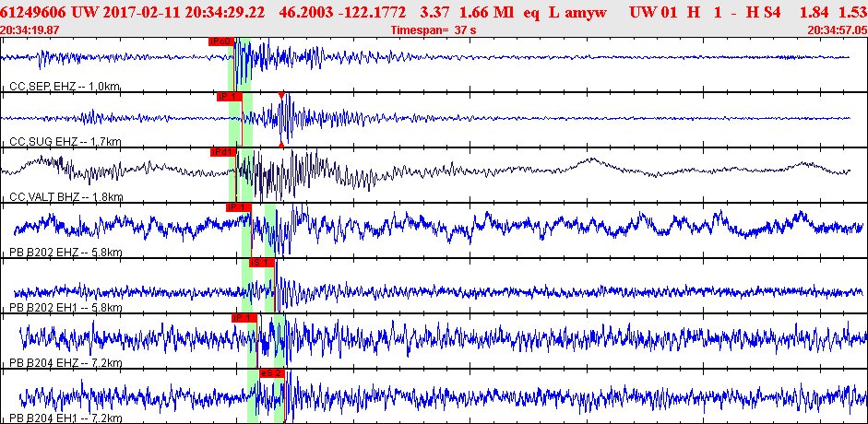Image resolution: width=868 pixels, height=424 pixels.
Task: Select the iP 1 pick flag on CC.SUG
Action: tap(228, 97)
